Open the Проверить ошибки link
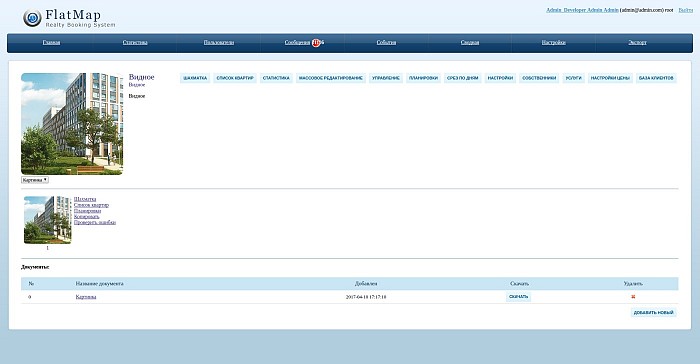Image resolution: width=700 pixels, height=364 pixels. click(95, 222)
